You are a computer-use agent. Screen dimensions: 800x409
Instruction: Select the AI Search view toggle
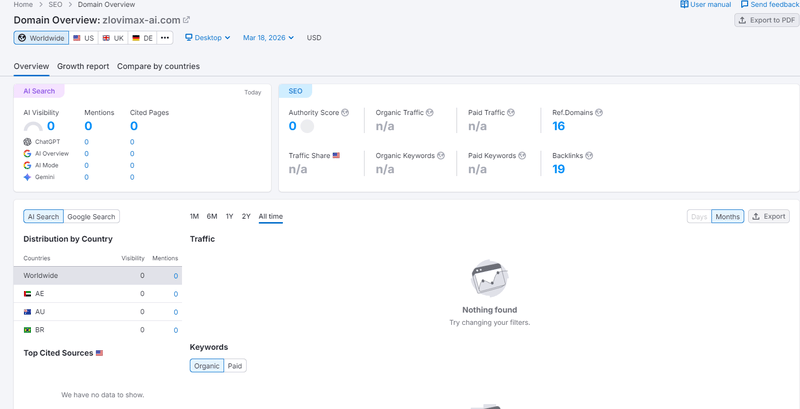[x=43, y=217]
